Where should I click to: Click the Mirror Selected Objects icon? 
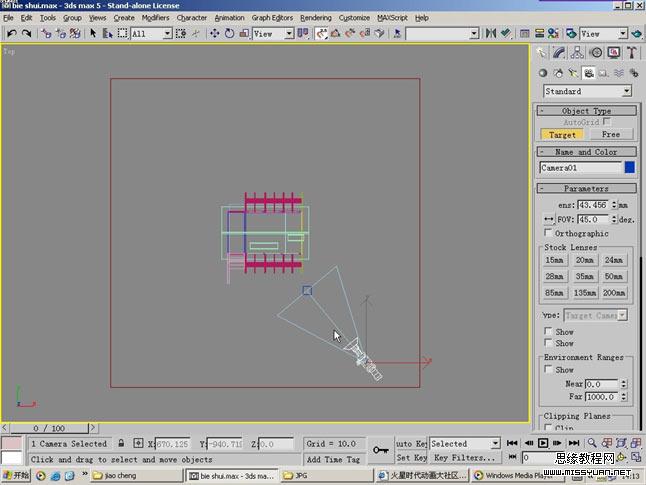pos(491,33)
